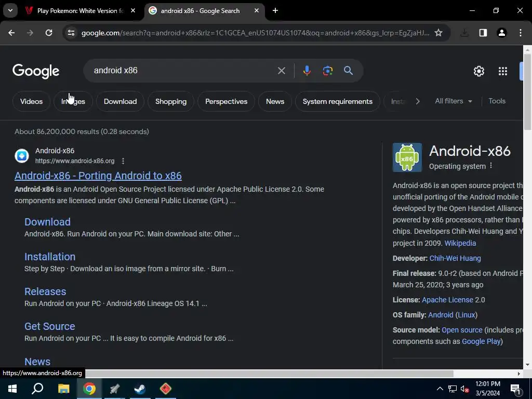Viewport: 532px width, 399px height.
Task: Click the vertical scrollbar thumb
Action: (x=527, y=91)
